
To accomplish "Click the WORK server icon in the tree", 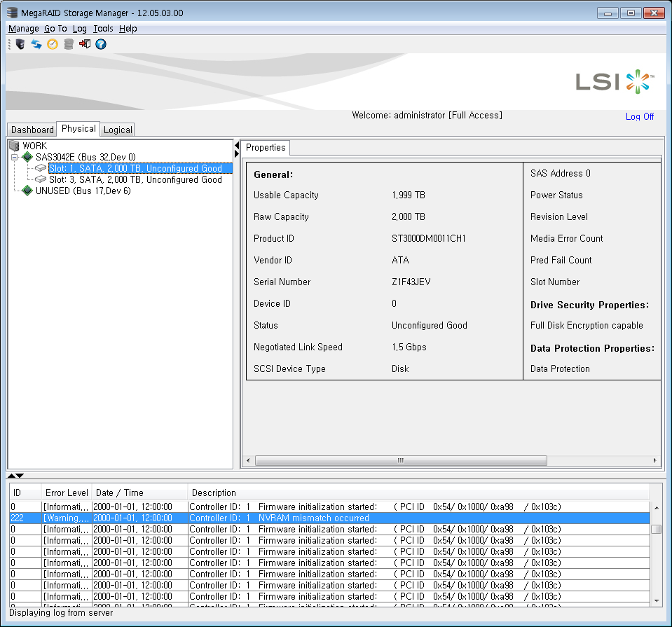I will pos(14,146).
